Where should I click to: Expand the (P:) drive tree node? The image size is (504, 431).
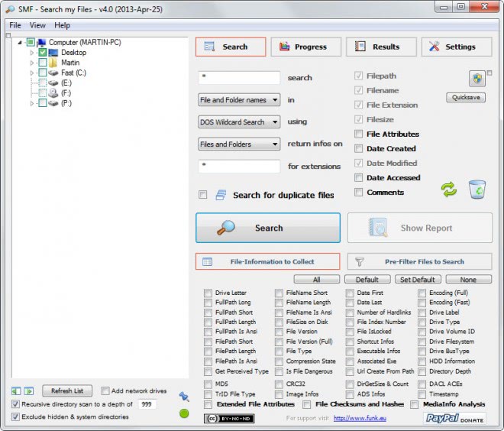tap(32, 103)
